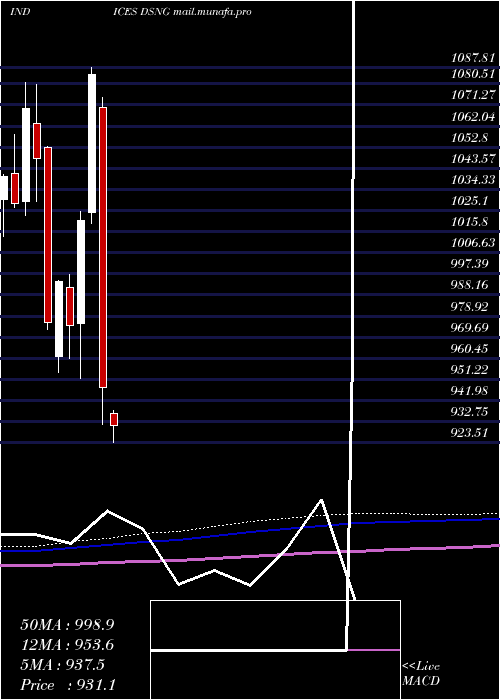The image size is (500, 700).
Task: Click the pink moving average line
Action: point(250,556)
